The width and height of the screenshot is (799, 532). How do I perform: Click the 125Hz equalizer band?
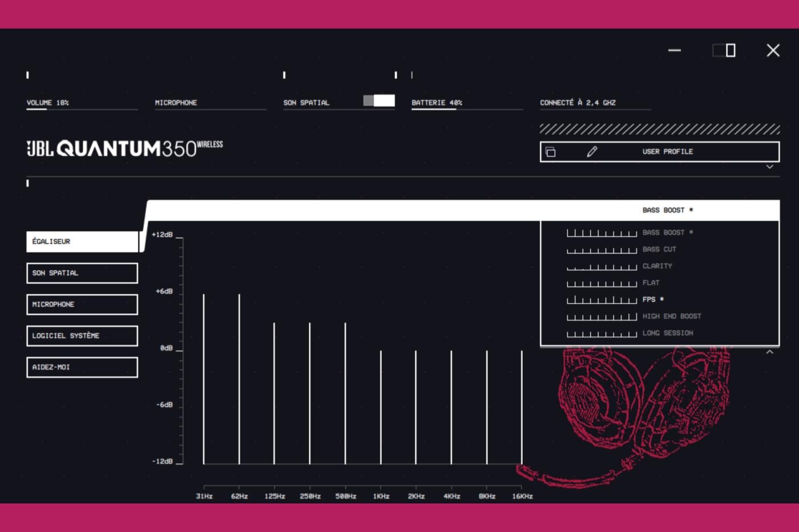tap(275, 393)
